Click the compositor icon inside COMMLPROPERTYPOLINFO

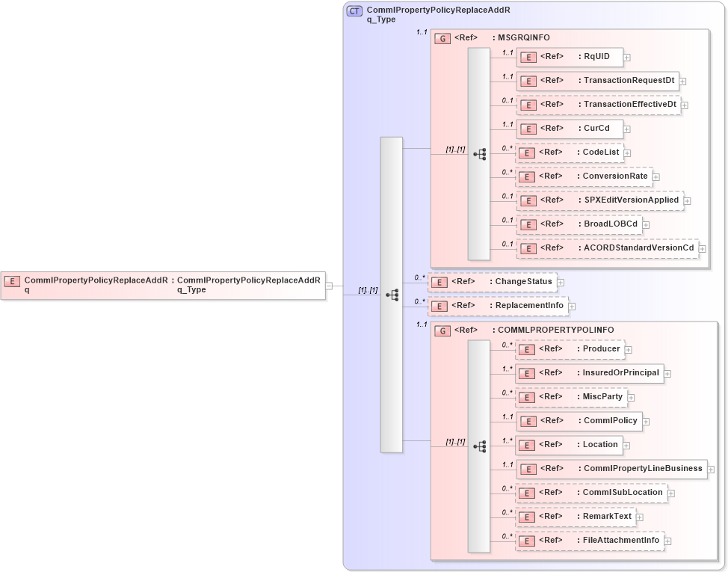[x=481, y=445]
